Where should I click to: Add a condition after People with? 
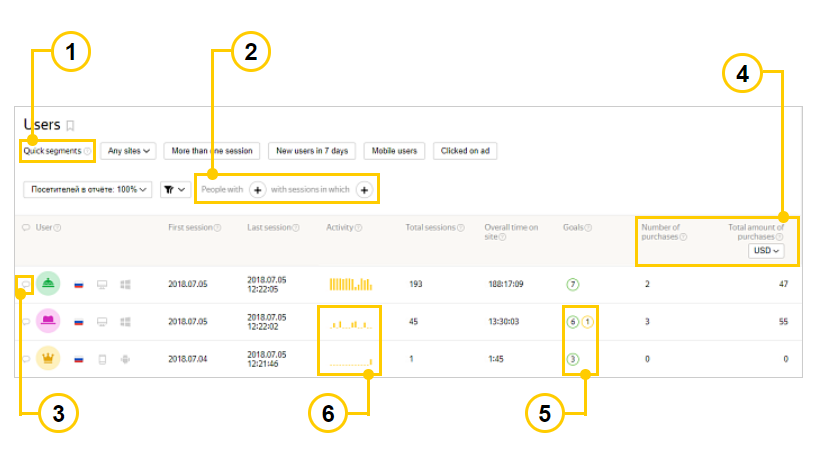coord(257,189)
